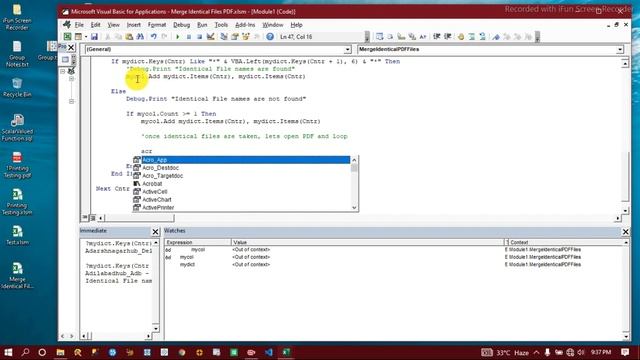The width and height of the screenshot is (640, 360).
Task: Open the Properties Window toolbar icon
Action: pyautogui.click(x=235, y=37)
